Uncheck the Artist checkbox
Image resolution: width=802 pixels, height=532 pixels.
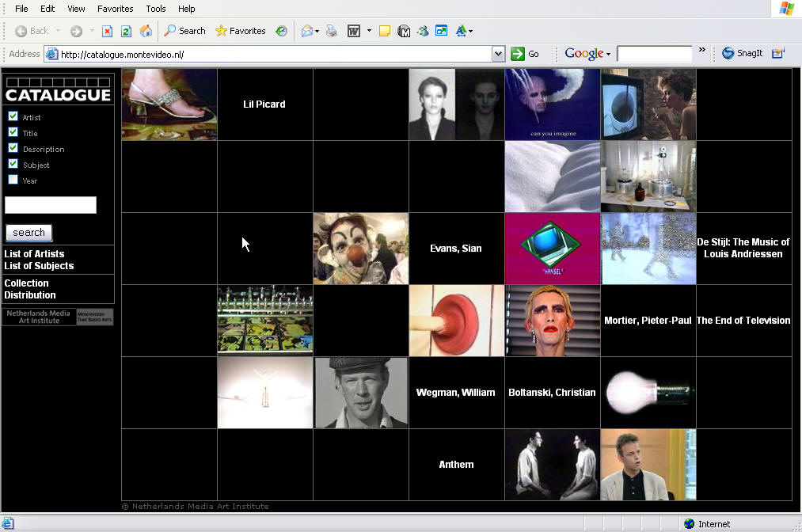tap(13, 116)
